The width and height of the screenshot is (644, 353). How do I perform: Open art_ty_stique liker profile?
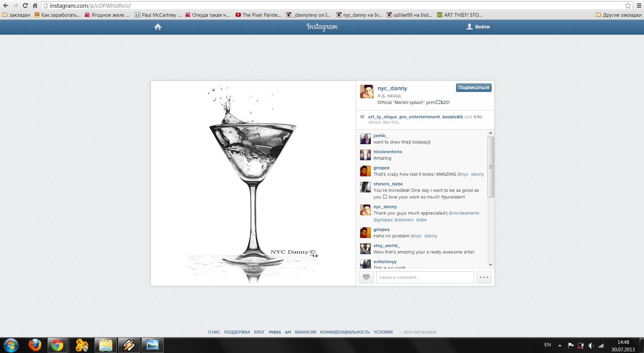click(x=382, y=117)
